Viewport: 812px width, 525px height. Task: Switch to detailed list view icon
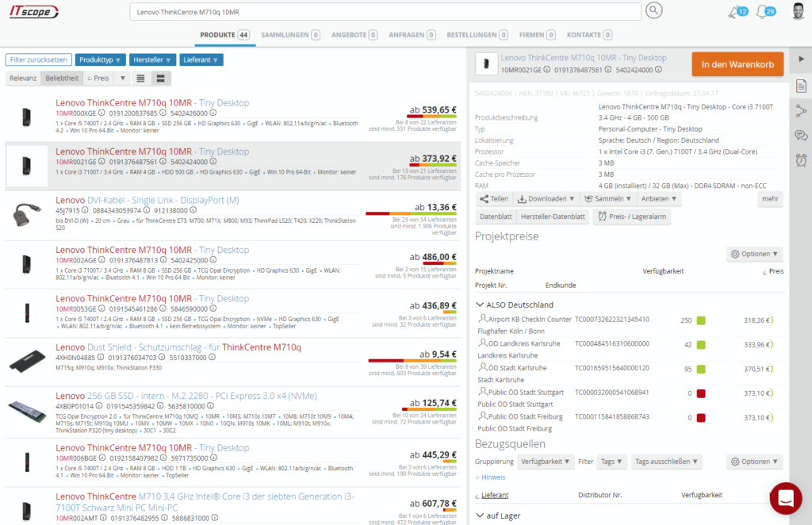pyautogui.click(x=160, y=79)
